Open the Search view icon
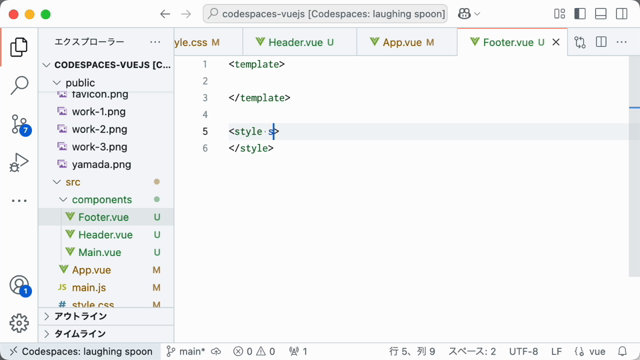 [19, 85]
